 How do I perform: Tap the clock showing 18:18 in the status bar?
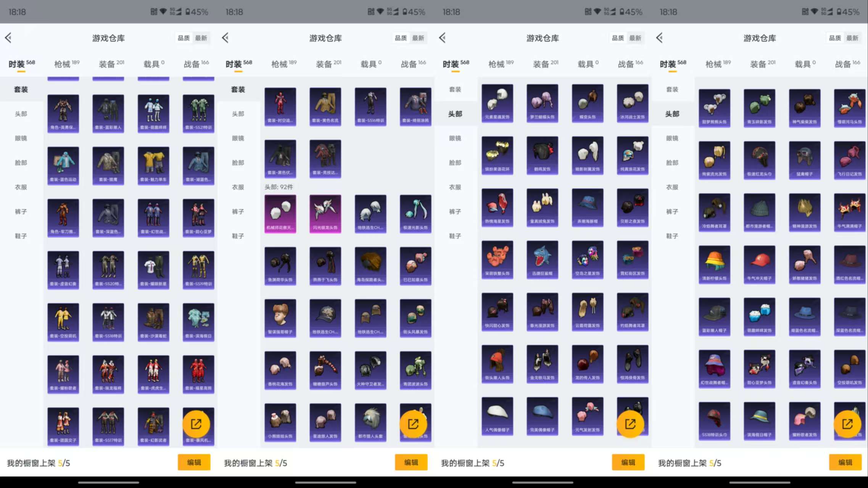[18, 12]
